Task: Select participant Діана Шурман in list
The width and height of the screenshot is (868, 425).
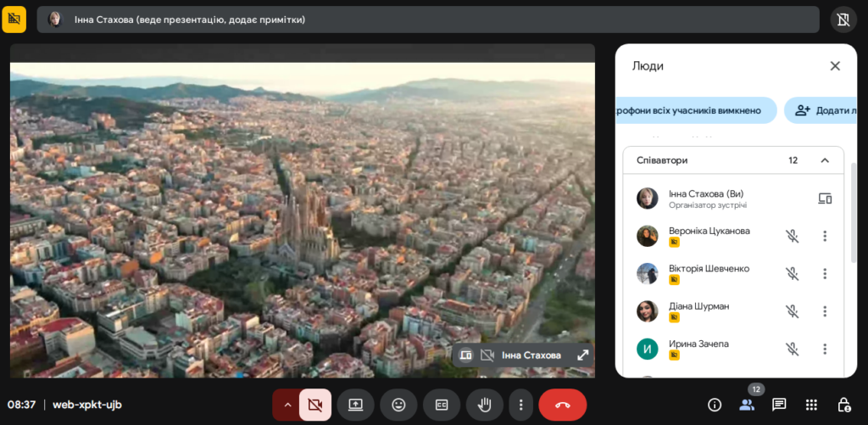Action: coord(698,306)
